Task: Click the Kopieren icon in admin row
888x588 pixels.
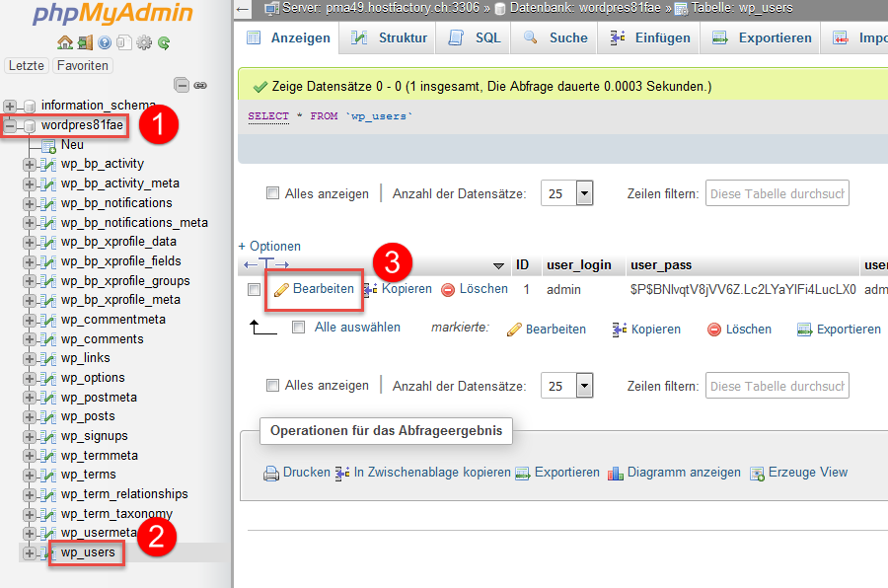Action: pyautogui.click(x=370, y=289)
